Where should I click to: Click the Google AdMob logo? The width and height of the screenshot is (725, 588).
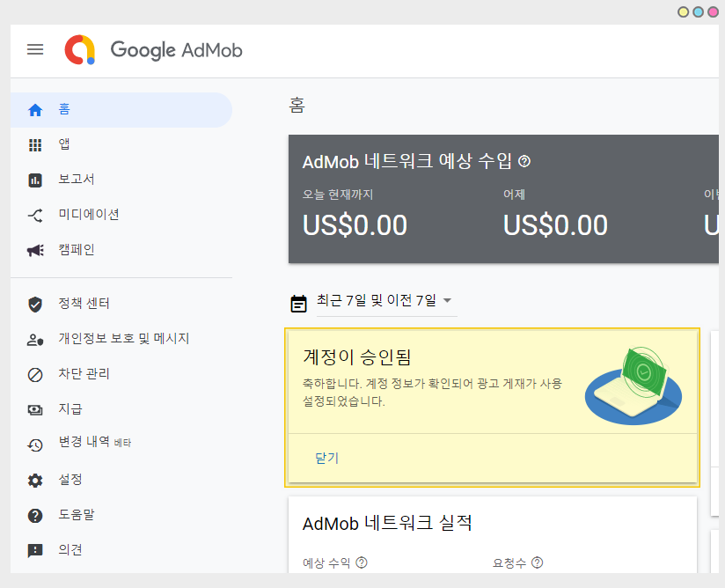point(154,49)
